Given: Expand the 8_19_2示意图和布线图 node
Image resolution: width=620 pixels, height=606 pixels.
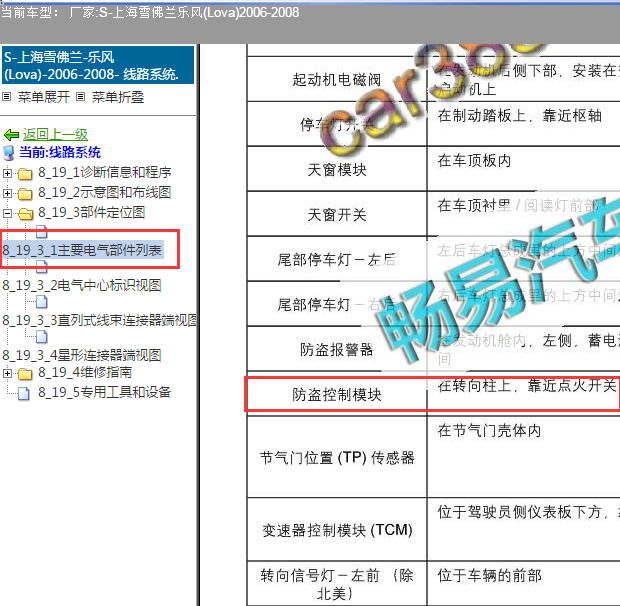Looking at the screenshot, I should [x=7, y=193].
